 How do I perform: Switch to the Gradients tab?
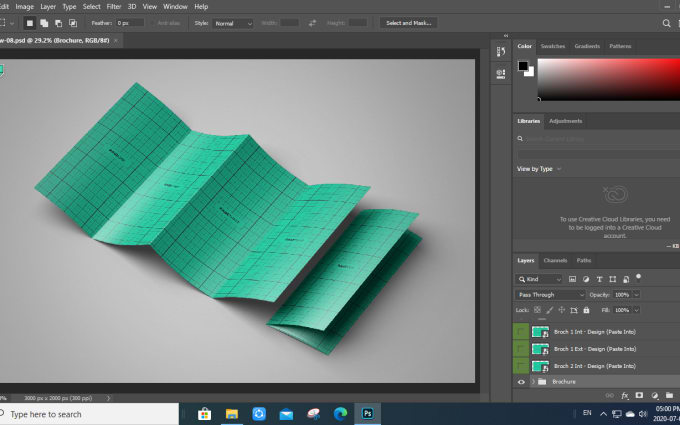coord(587,46)
